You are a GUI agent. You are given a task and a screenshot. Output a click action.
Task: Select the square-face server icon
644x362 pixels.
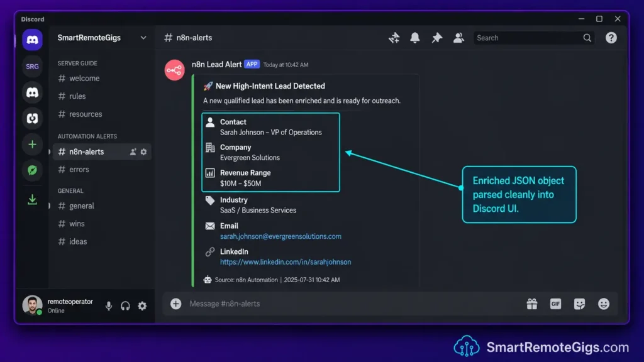point(32,119)
